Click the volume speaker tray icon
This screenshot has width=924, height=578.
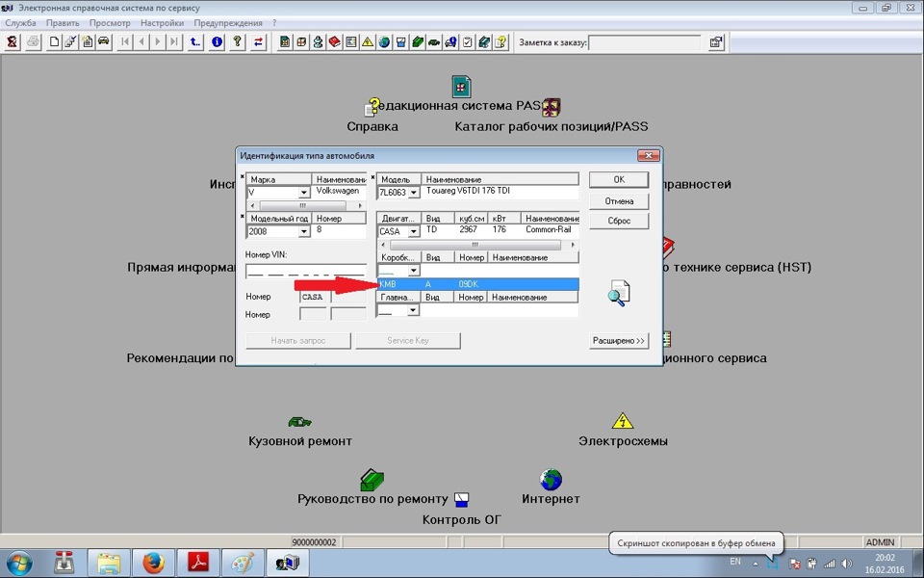847,564
